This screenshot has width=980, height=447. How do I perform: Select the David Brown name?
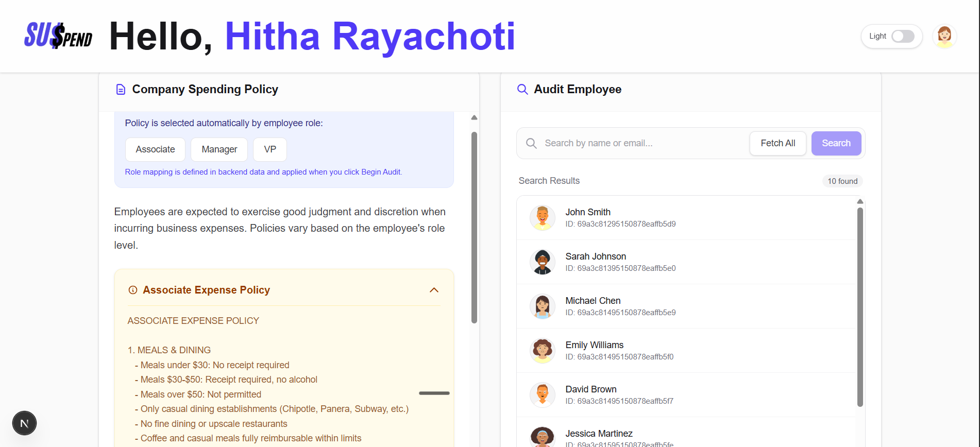[x=591, y=389]
